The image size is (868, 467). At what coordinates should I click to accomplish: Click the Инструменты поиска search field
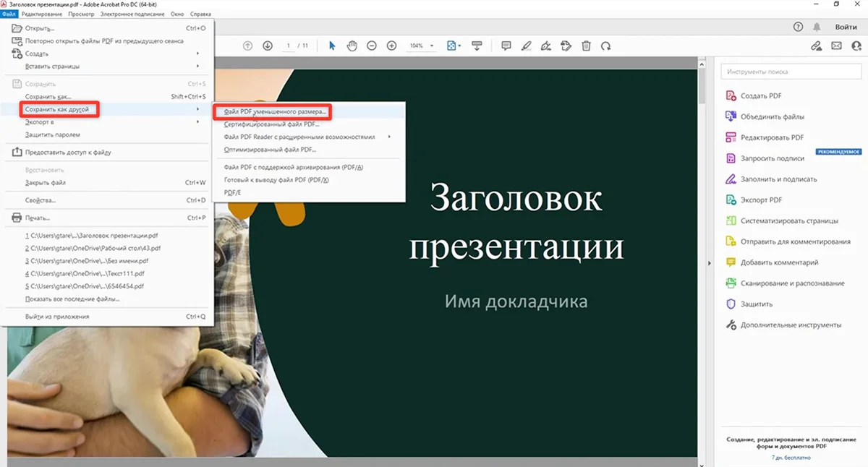(x=791, y=72)
